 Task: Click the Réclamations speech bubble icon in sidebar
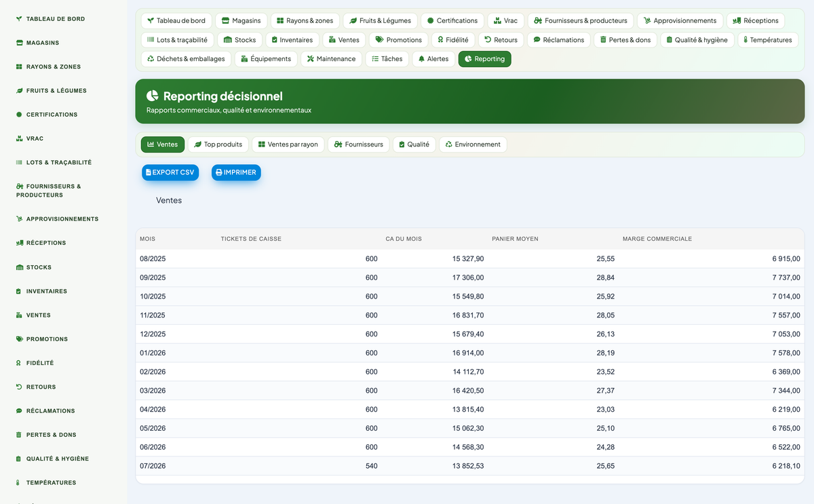[19, 410]
